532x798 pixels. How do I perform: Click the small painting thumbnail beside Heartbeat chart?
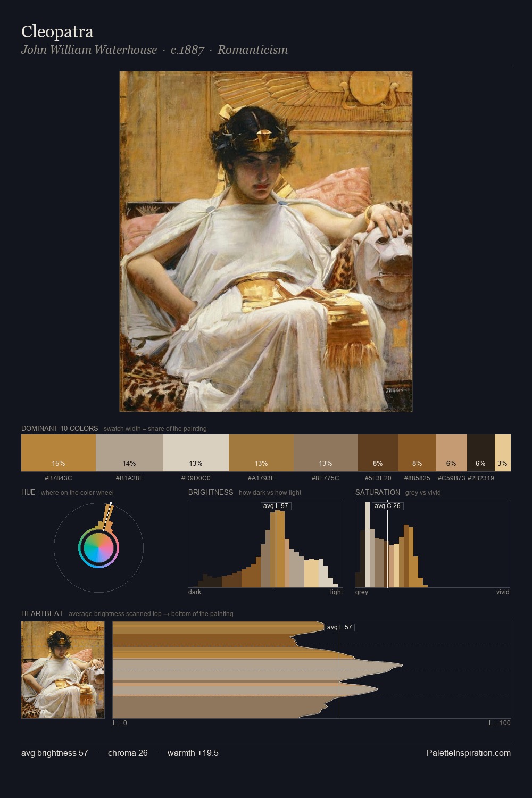click(x=63, y=670)
